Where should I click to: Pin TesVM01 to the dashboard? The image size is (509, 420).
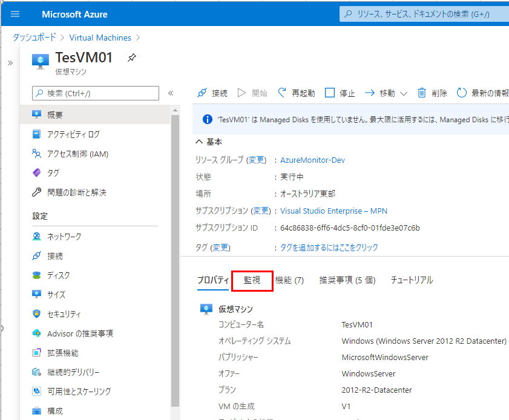(132, 57)
